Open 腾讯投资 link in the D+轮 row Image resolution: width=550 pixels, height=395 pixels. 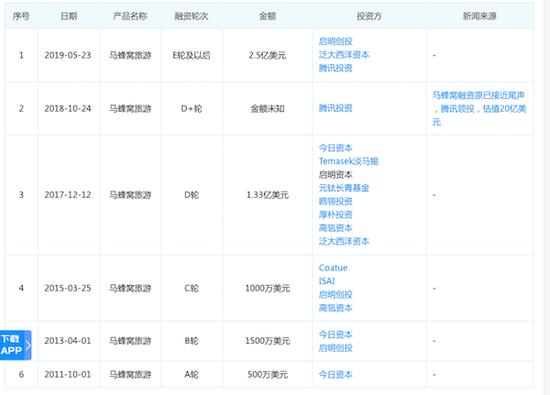coord(335,108)
